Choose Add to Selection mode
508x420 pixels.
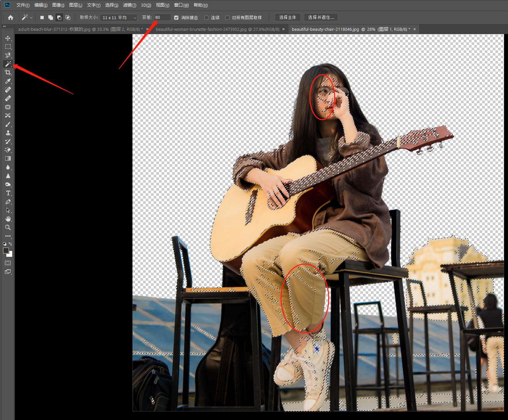click(x=50, y=18)
